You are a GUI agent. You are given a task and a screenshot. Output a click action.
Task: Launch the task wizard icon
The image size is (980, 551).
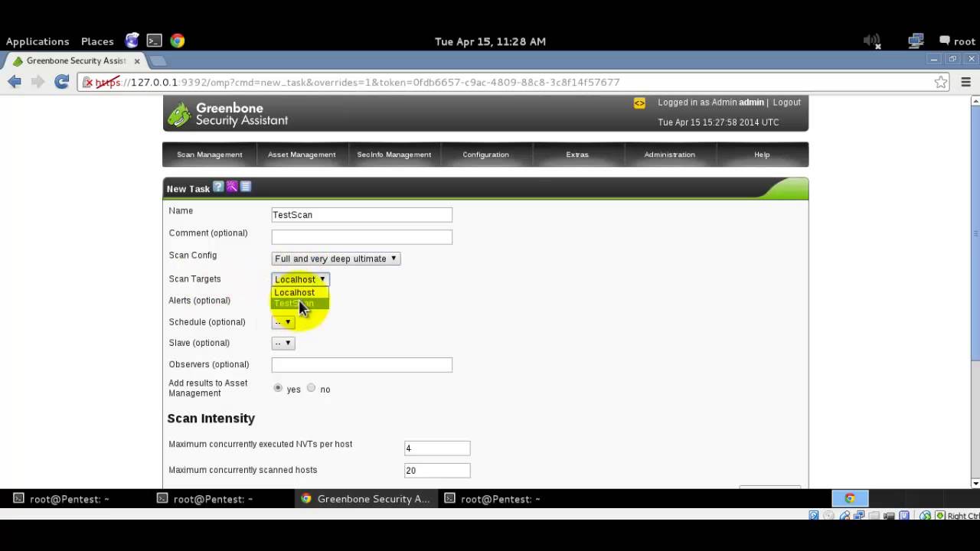pos(232,187)
